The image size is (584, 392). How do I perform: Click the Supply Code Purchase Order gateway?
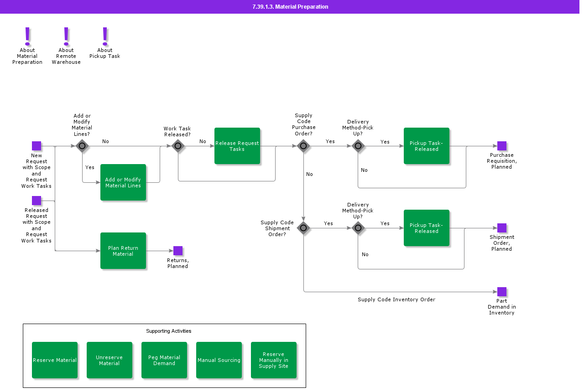(x=303, y=146)
